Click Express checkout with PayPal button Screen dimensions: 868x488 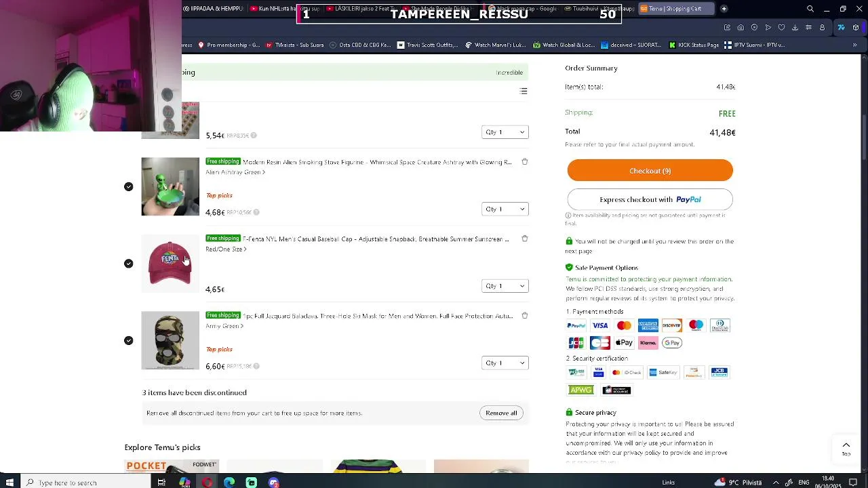(650, 200)
